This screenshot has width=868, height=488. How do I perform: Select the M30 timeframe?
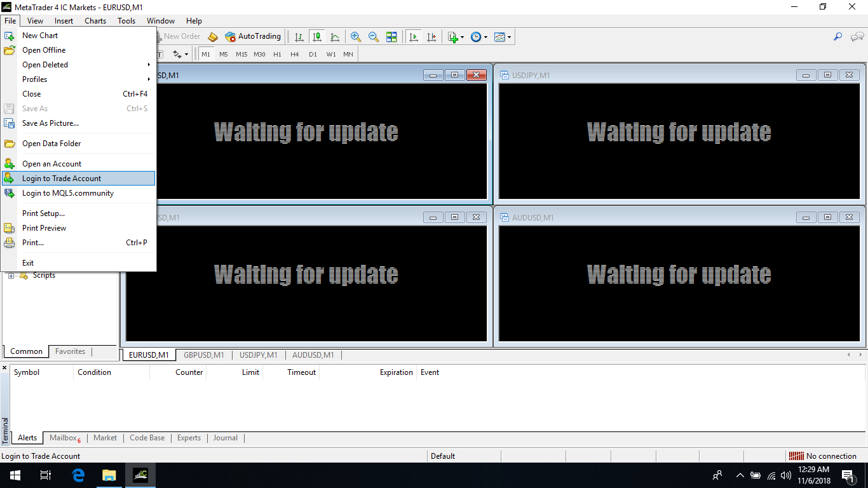coord(259,55)
